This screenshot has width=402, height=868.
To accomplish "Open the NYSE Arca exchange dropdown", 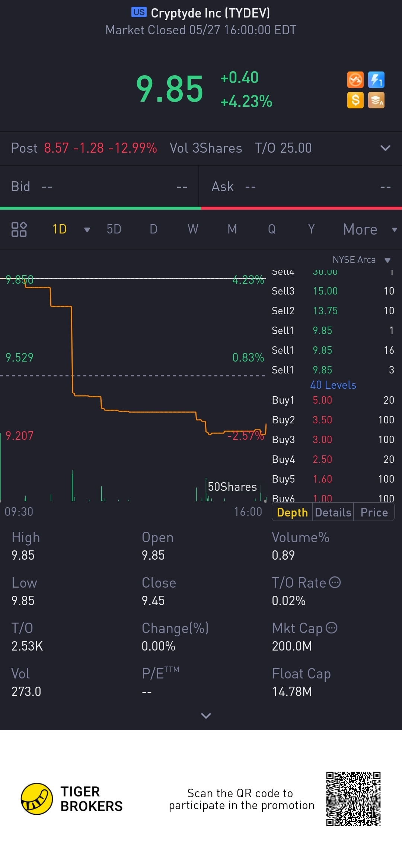I will pyautogui.click(x=361, y=260).
